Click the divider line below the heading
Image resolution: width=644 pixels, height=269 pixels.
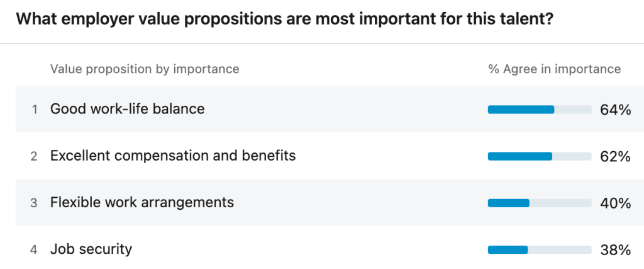[x=322, y=43]
